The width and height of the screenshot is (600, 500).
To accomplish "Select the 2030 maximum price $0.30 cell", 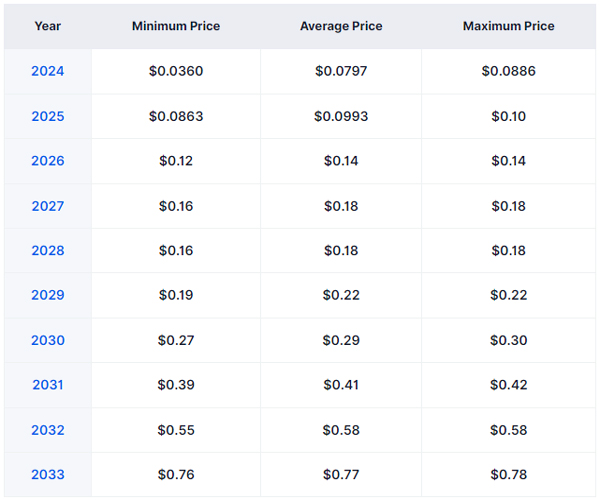I will pos(509,340).
